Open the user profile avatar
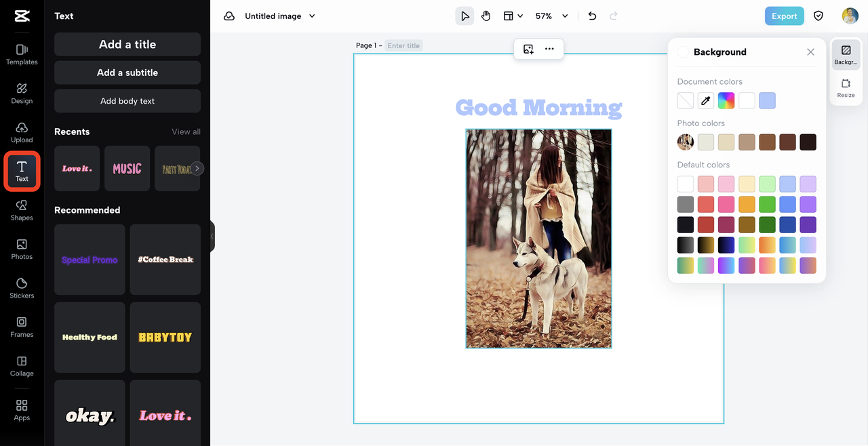Screen dimensions: 868x446 click(850, 16)
